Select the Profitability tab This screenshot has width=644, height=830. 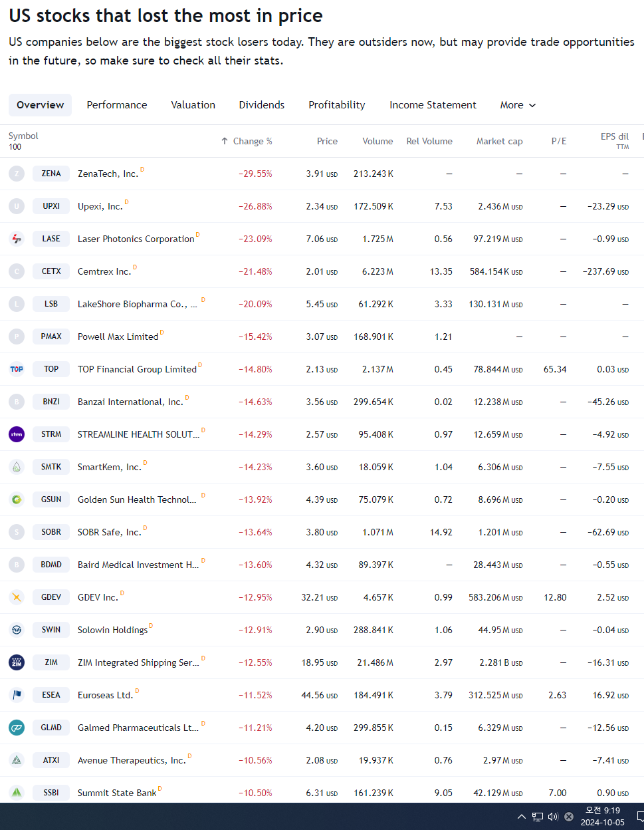click(337, 105)
